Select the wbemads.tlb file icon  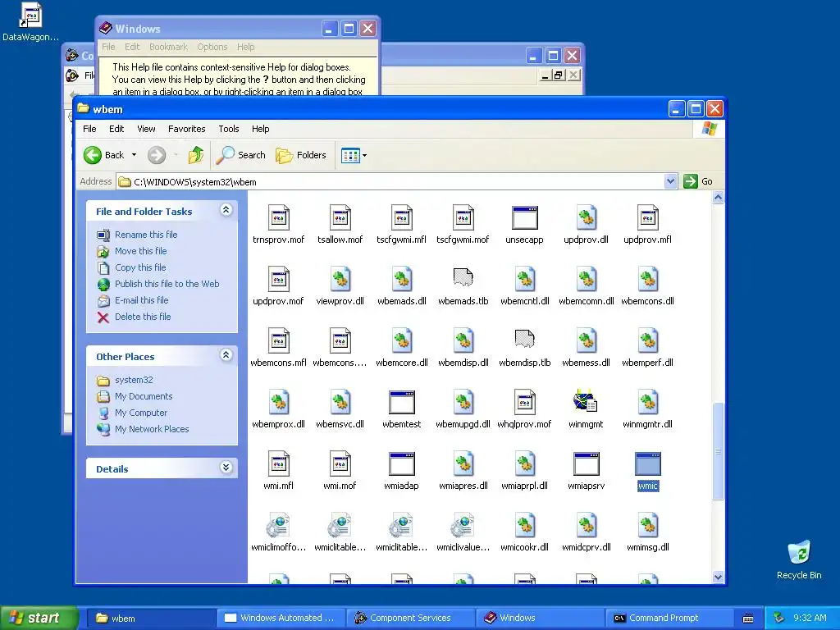(463, 279)
